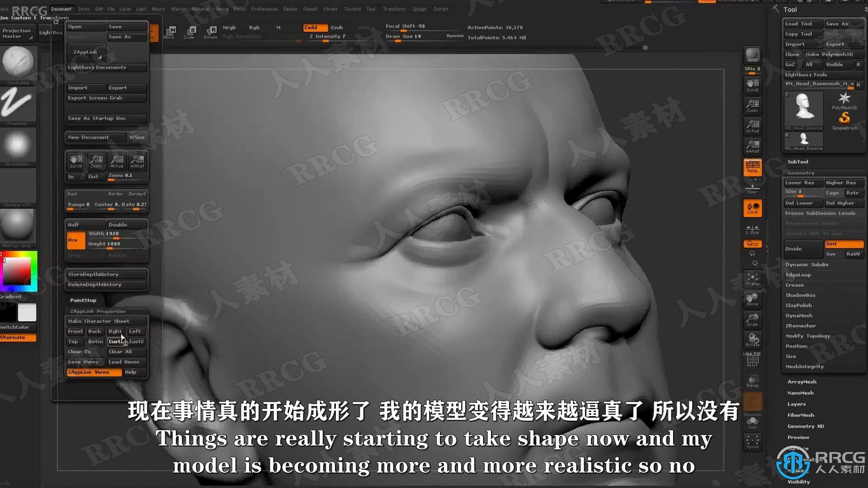Select the Frame view icon in sidebar

pyautogui.click(x=752, y=281)
